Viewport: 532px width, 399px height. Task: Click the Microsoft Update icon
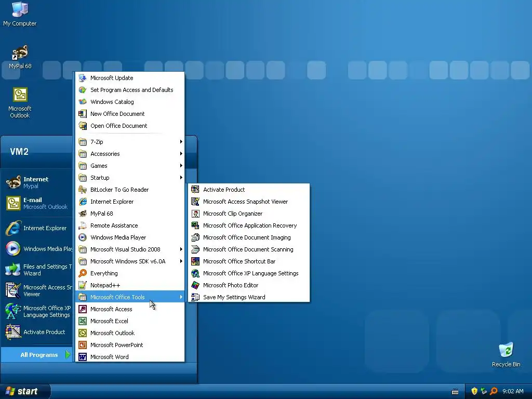click(83, 78)
